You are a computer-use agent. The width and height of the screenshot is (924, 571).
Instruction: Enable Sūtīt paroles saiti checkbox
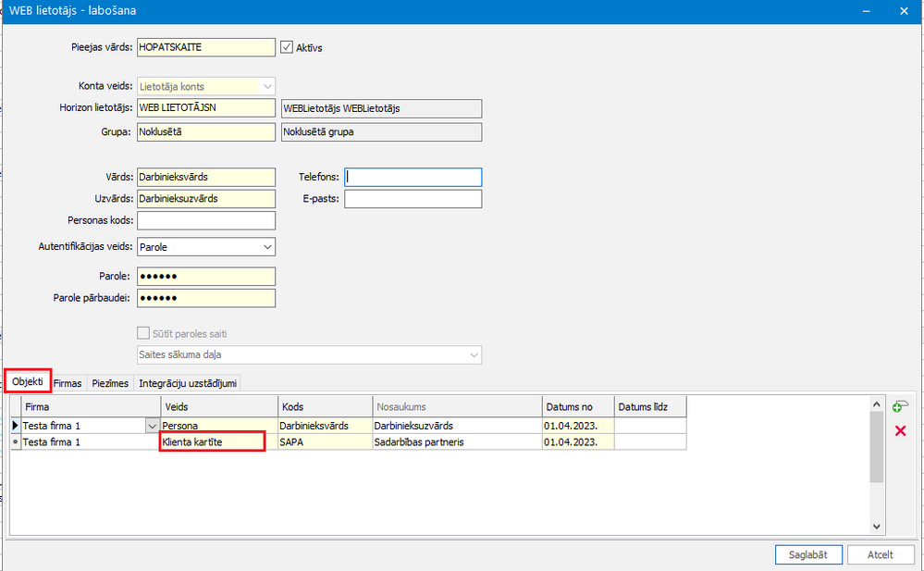[x=143, y=333]
